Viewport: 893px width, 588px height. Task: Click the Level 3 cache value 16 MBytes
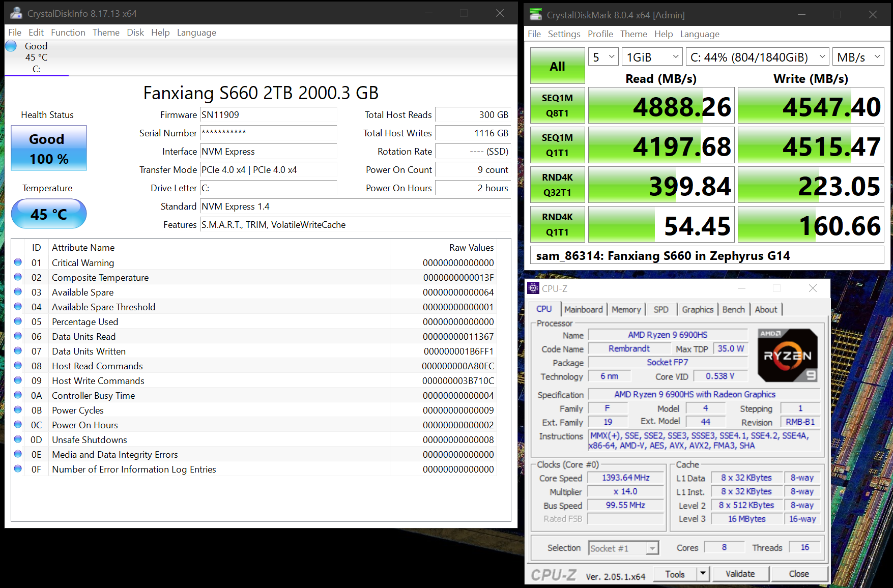[746, 519]
